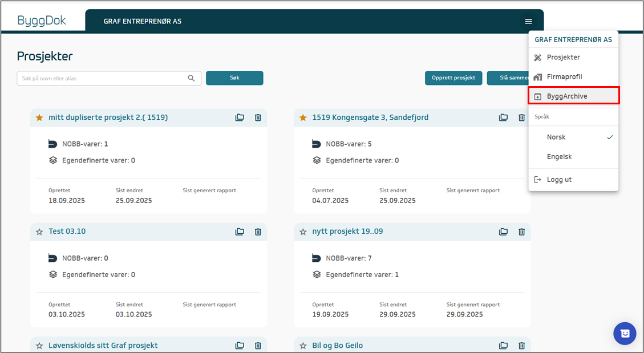Delete the 'Bil og Bo Geilo' project
This screenshot has width=644, height=353.
tap(521, 346)
